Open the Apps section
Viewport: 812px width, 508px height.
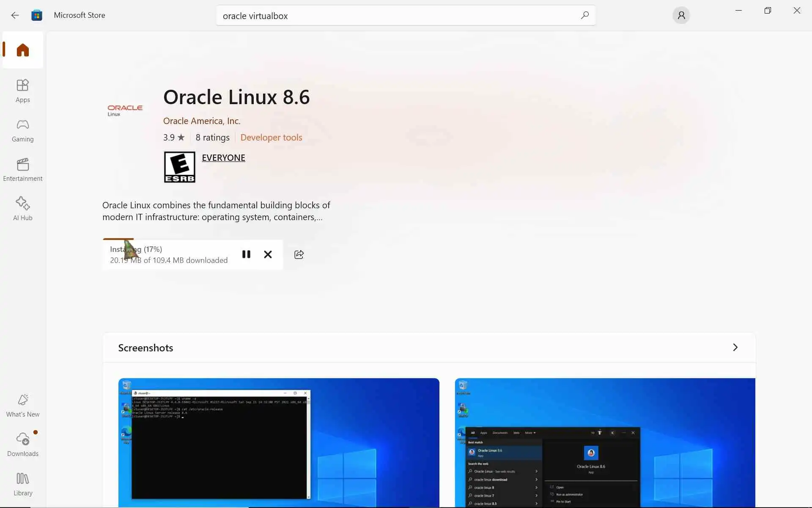(23, 91)
